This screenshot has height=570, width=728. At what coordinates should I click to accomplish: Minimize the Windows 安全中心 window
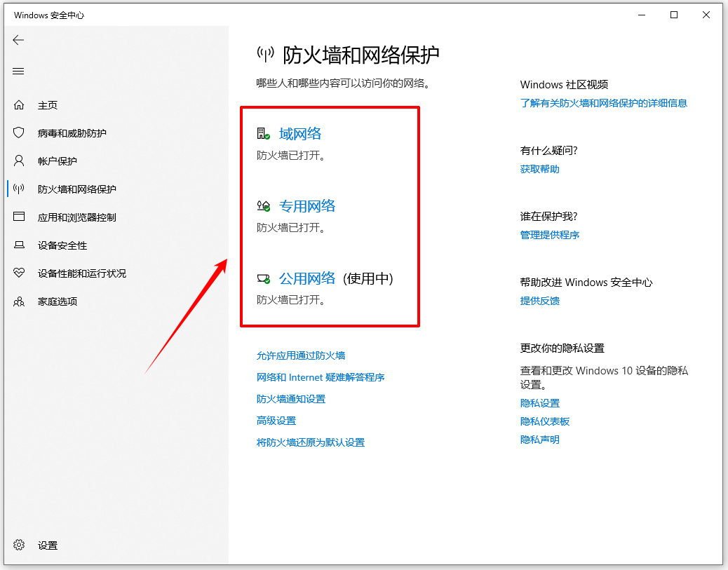pos(642,15)
